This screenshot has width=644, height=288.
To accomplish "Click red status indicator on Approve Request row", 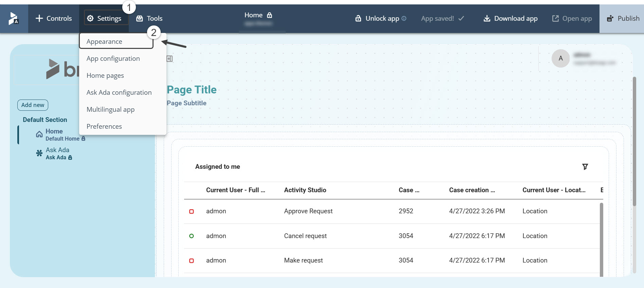I will pyautogui.click(x=192, y=212).
